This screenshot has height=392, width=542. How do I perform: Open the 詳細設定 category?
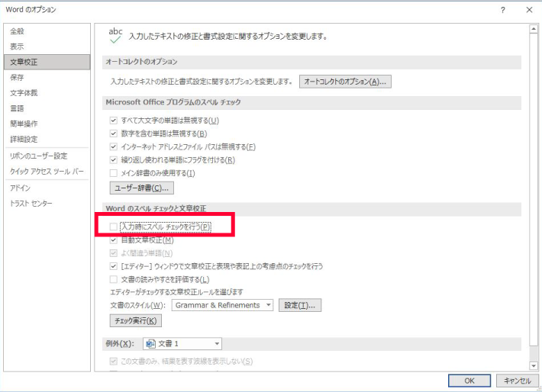click(x=24, y=139)
